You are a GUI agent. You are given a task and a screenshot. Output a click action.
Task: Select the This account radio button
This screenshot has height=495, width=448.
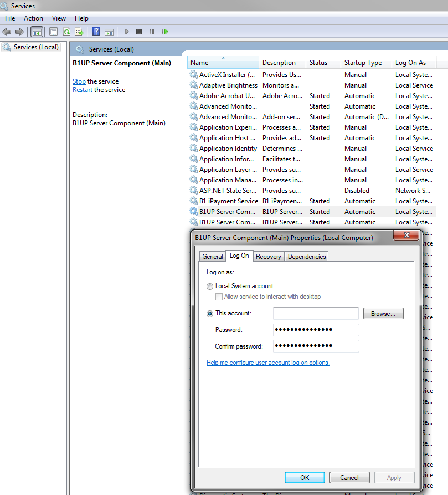209,314
